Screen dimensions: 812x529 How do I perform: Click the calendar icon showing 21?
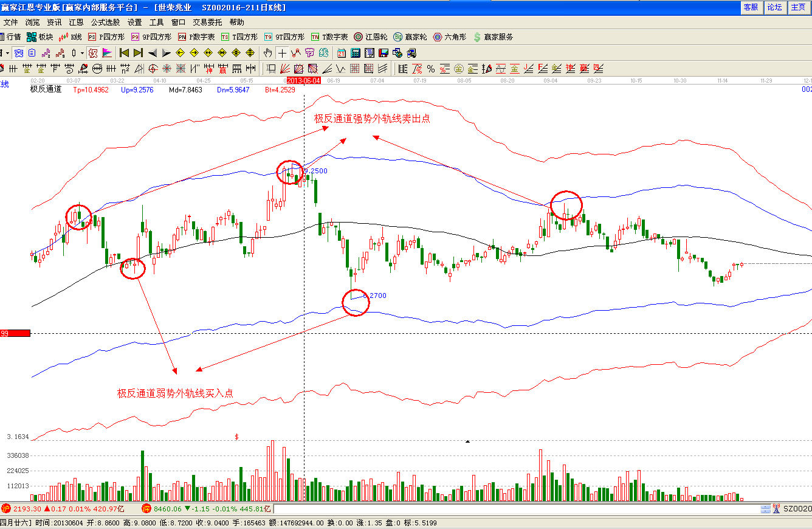(342, 53)
